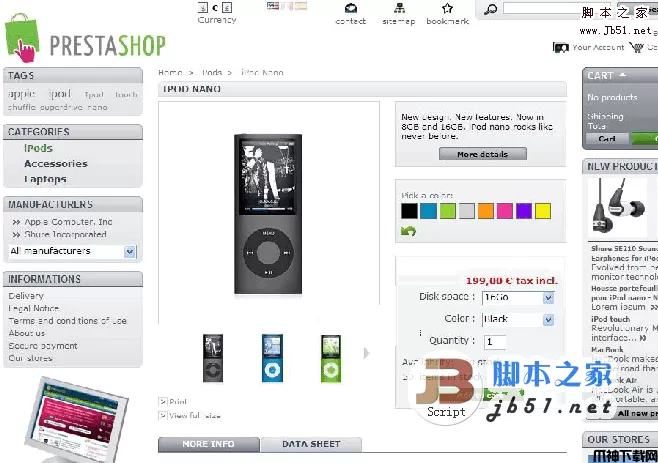Open Terms and conditions of use link

(68, 321)
